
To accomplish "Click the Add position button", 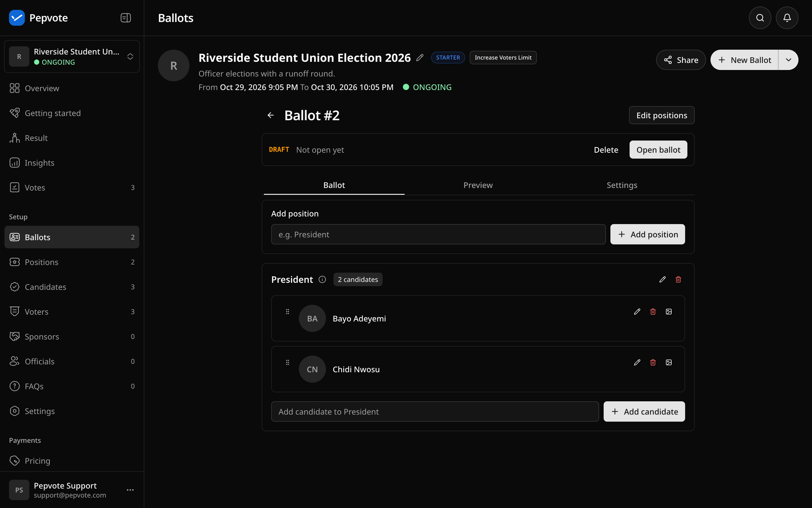I will pos(647,235).
